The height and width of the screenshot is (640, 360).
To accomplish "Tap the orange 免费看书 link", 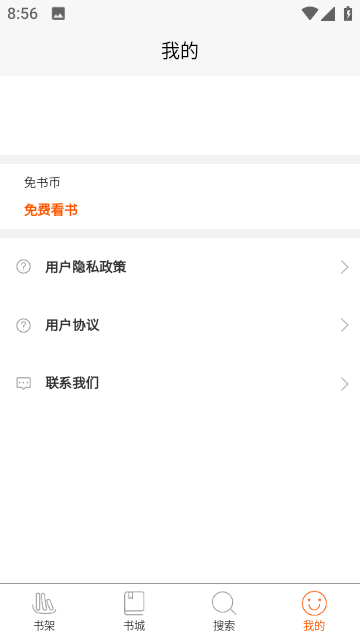I will (x=51, y=210).
